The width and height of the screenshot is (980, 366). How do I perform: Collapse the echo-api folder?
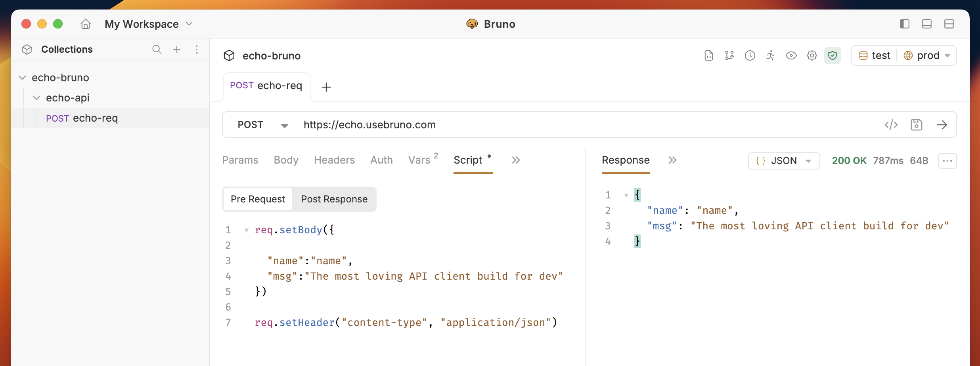click(x=36, y=98)
